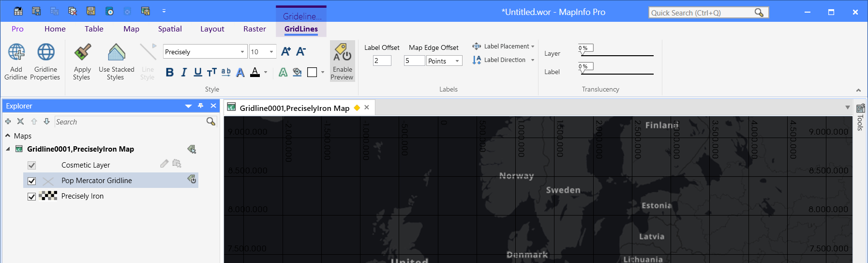Collapse the Maps section in Explorer
868x263 pixels.
[8, 136]
